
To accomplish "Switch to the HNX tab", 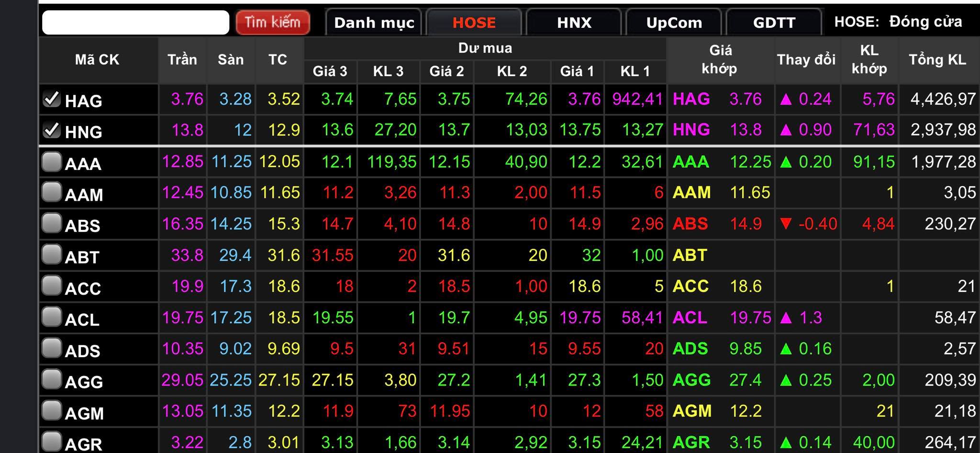I will pos(574,23).
